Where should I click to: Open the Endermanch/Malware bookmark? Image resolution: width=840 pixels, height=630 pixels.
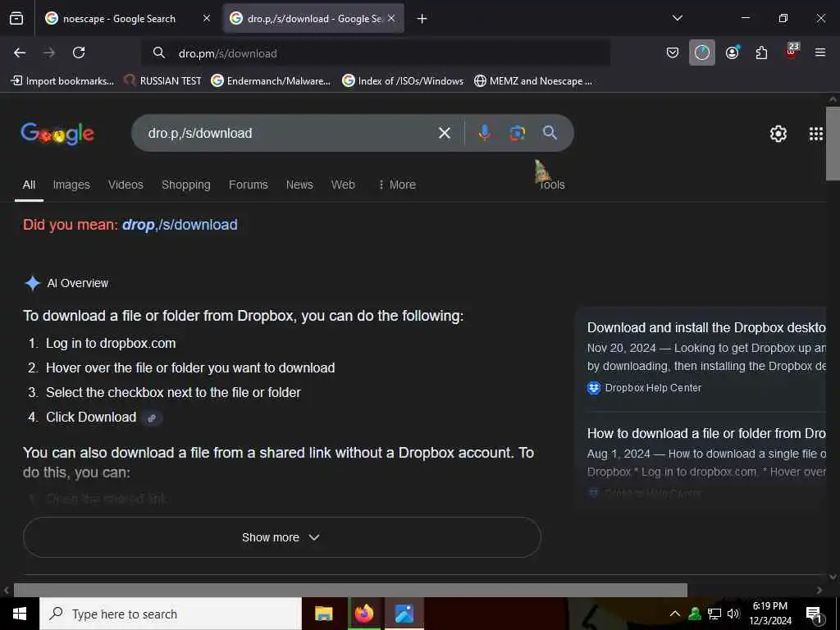tap(271, 81)
